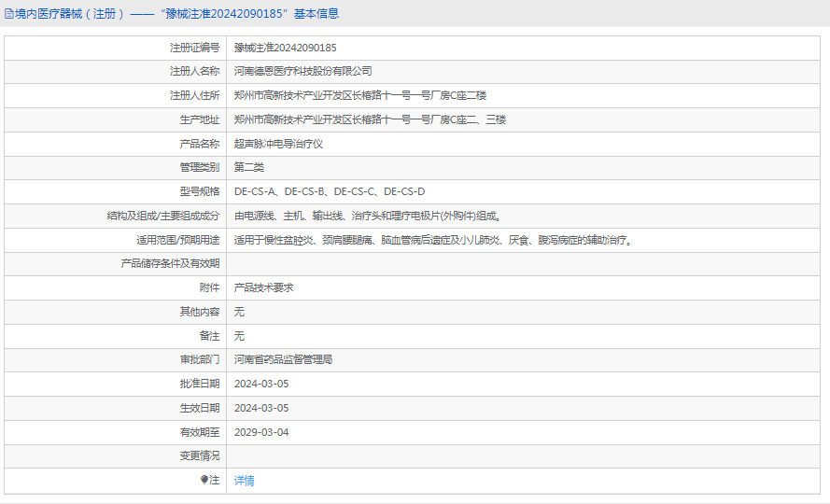The height and width of the screenshot is (504, 830).
Task: Click the 批准日期 value 2024-03-05
Action: coord(261,384)
